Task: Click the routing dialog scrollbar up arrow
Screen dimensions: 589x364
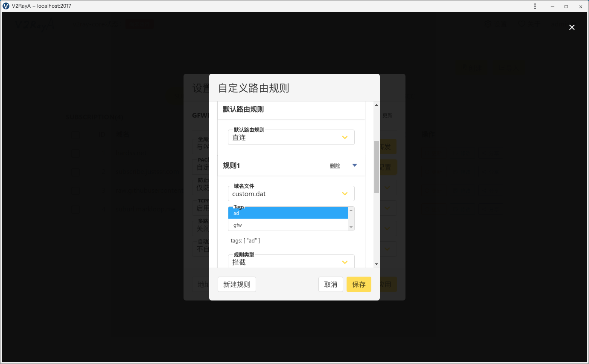Action: pyautogui.click(x=376, y=105)
